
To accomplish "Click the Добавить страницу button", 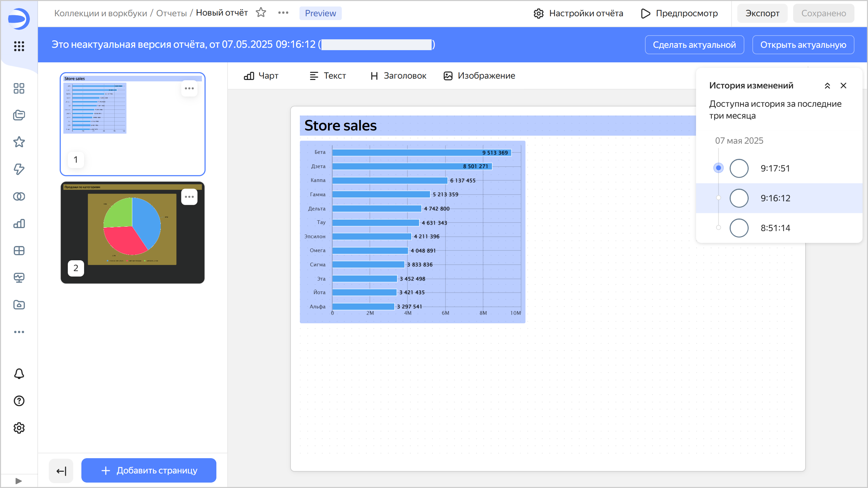I will coord(149,470).
